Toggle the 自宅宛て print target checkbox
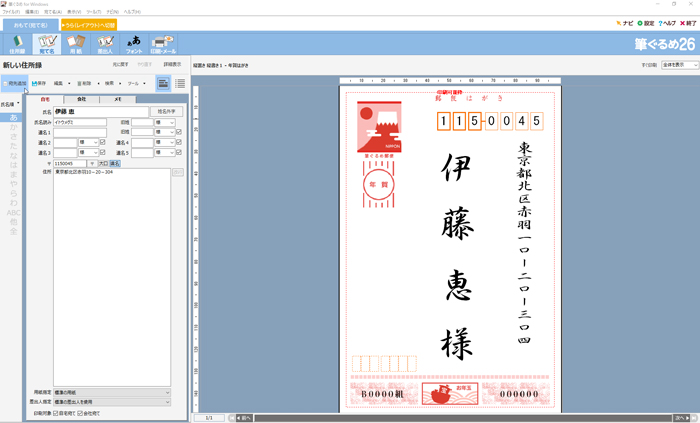 tap(56, 412)
